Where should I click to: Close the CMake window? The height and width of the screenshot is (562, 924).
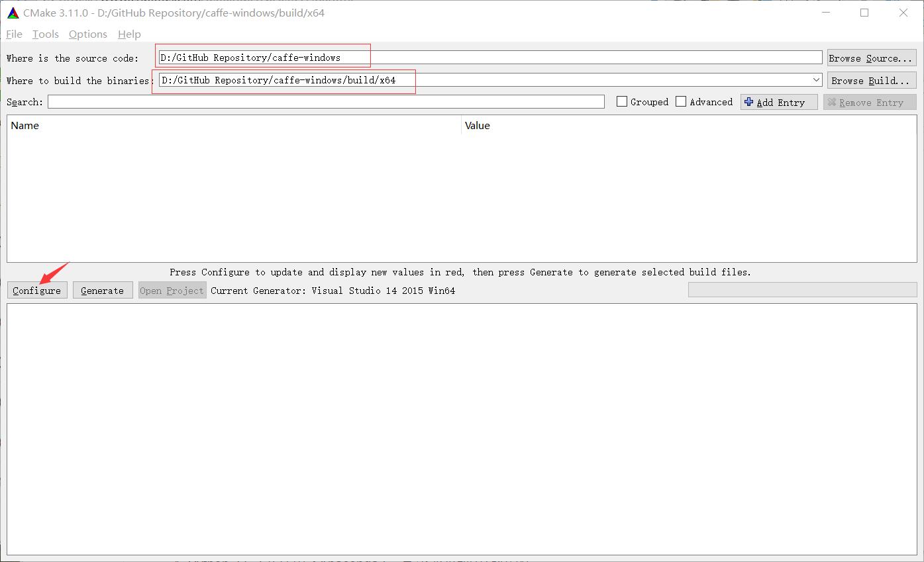903,13
